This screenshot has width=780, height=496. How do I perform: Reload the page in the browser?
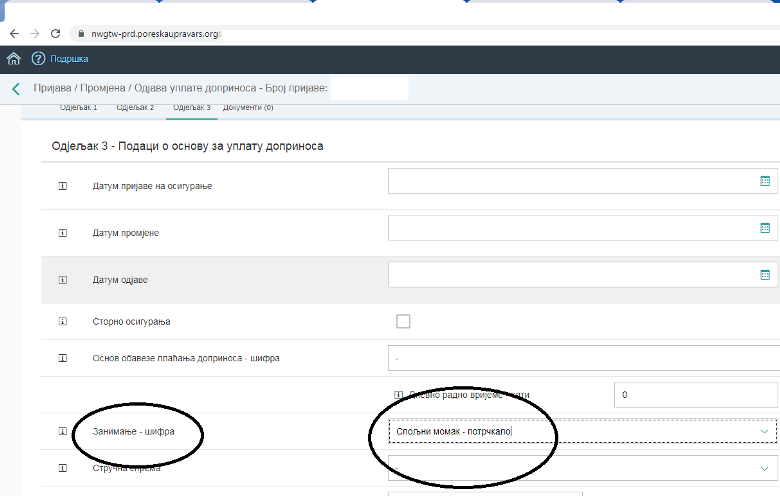[x=55, y=33]
